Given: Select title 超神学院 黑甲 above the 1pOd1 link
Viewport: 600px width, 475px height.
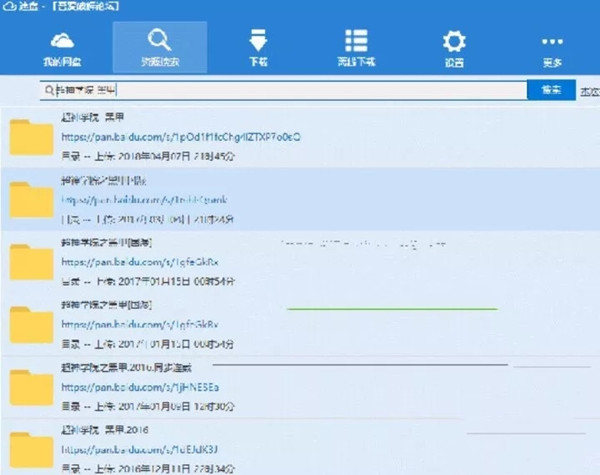Looking at the screenshot, I should click(x=93, y=117).
